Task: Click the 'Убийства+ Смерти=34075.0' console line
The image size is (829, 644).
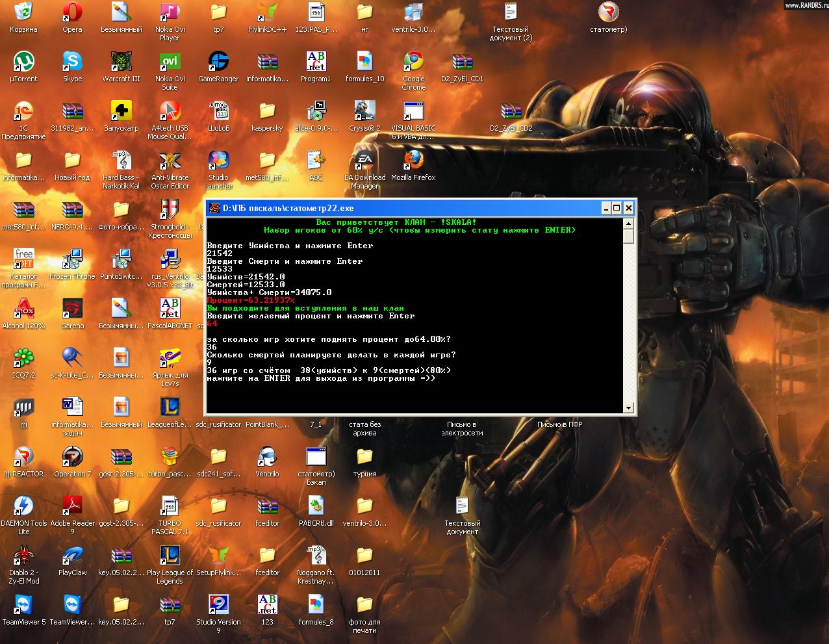Action: pyautogui.click(x=269, y=292)
